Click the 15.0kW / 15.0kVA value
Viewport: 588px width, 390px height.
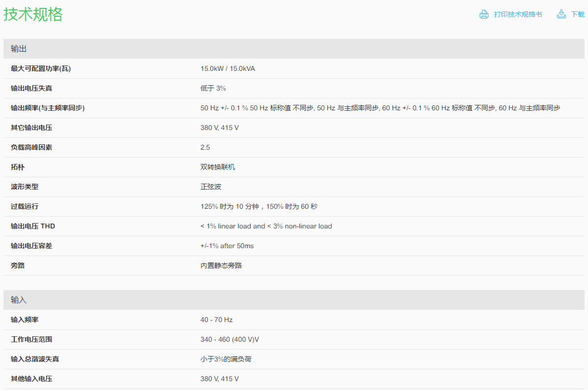pos(228,68)
